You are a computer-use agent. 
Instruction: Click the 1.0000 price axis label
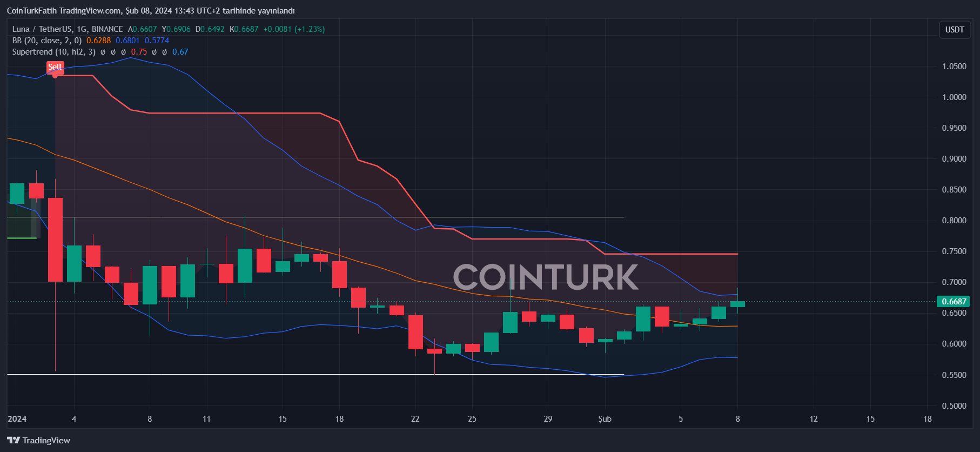(954, 97)
